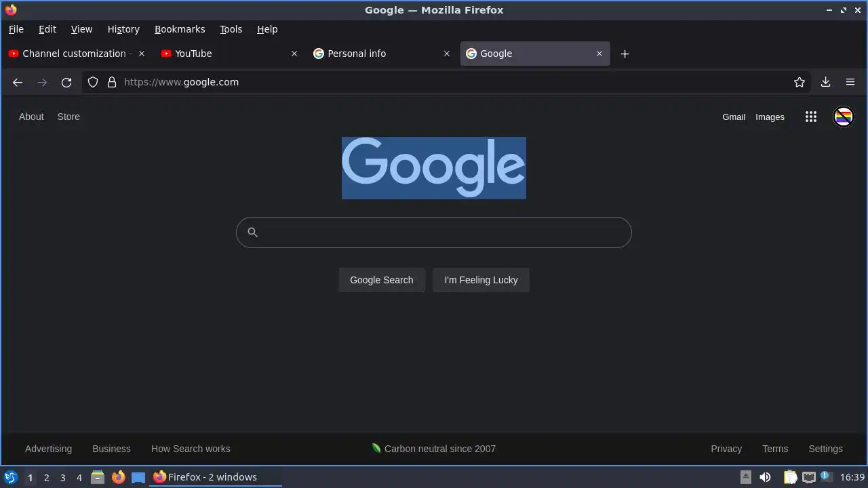Launch the file manager from the taskbar

point(98,477)
